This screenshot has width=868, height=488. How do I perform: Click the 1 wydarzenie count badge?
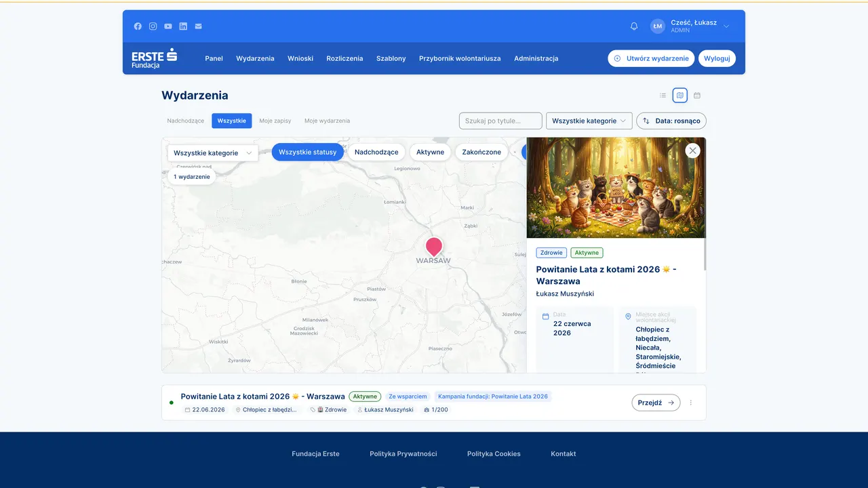coord(192,177)
